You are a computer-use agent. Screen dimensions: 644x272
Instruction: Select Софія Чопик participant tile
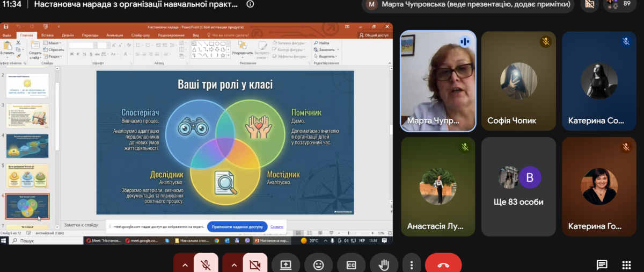click(518, 81)
